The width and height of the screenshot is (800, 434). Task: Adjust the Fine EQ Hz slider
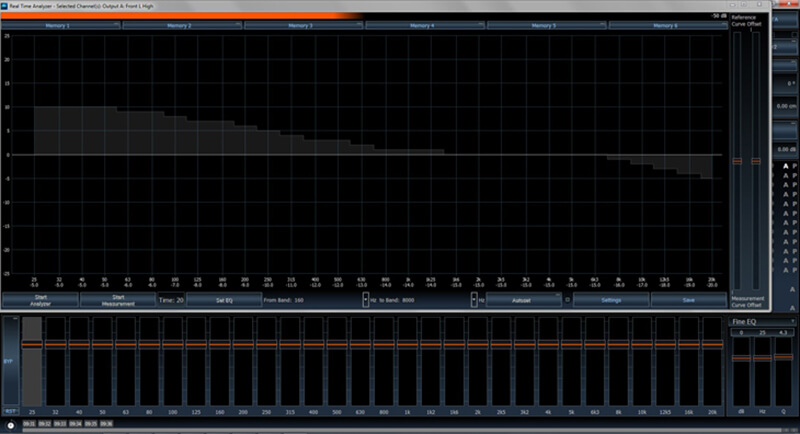pos(762,359)
